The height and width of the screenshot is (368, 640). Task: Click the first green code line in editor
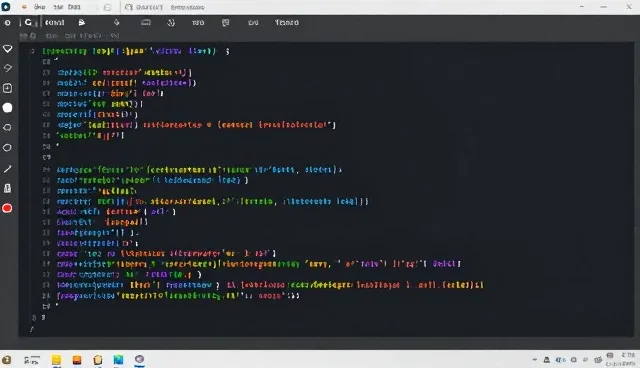click(x=136, y=51)
